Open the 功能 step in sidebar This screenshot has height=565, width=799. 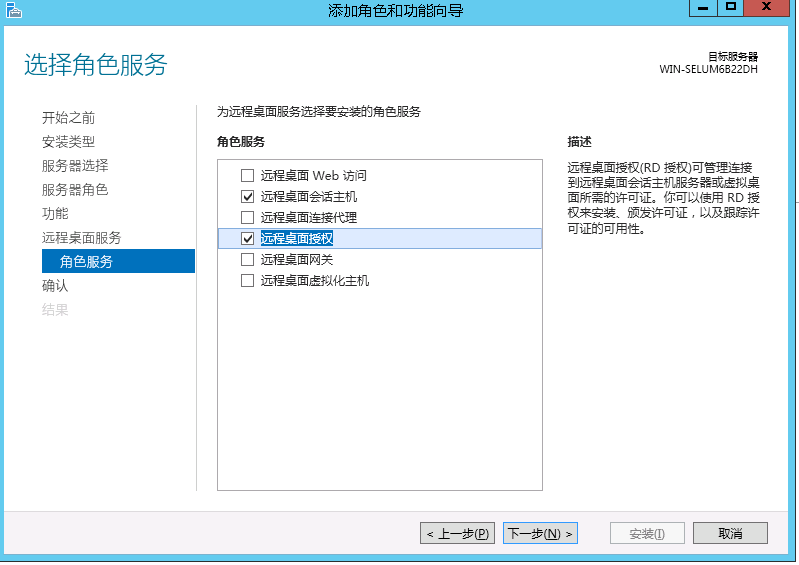click(55, 213)
